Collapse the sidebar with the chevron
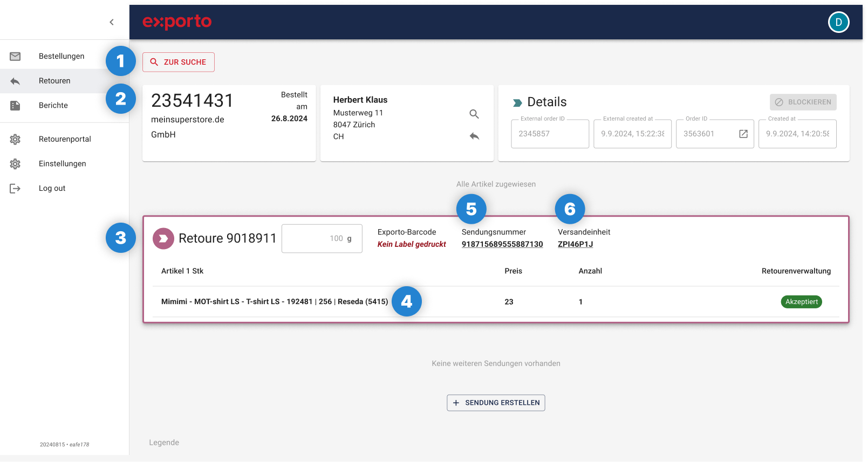868x462 pixels. [x=112, y=22]
